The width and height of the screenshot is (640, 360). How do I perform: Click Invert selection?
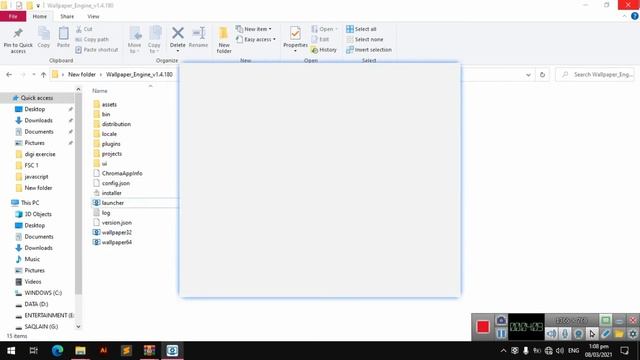click(x=369, y=49)
